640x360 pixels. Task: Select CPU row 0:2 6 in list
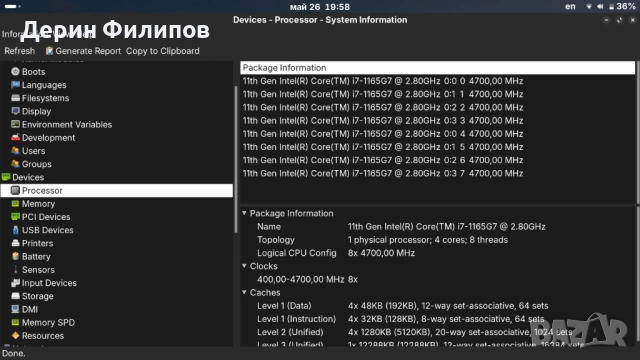(x=438, y=160)
